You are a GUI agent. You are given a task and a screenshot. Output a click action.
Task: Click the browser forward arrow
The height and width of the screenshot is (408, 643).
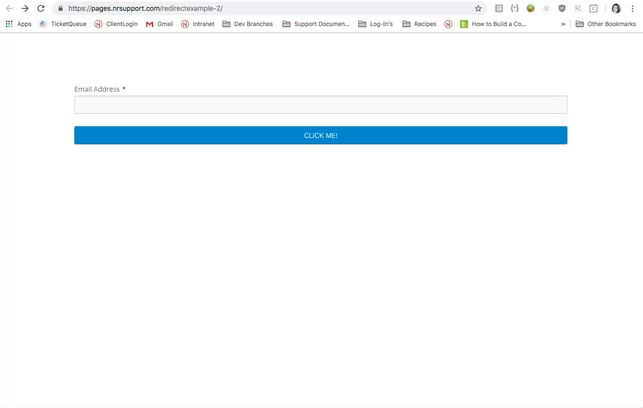click(x=25, y=8)
